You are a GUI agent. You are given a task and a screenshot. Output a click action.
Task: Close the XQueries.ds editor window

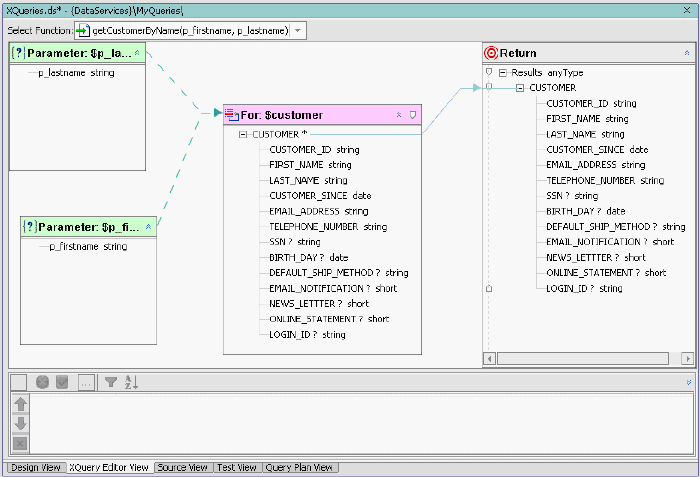click(687, 10)
